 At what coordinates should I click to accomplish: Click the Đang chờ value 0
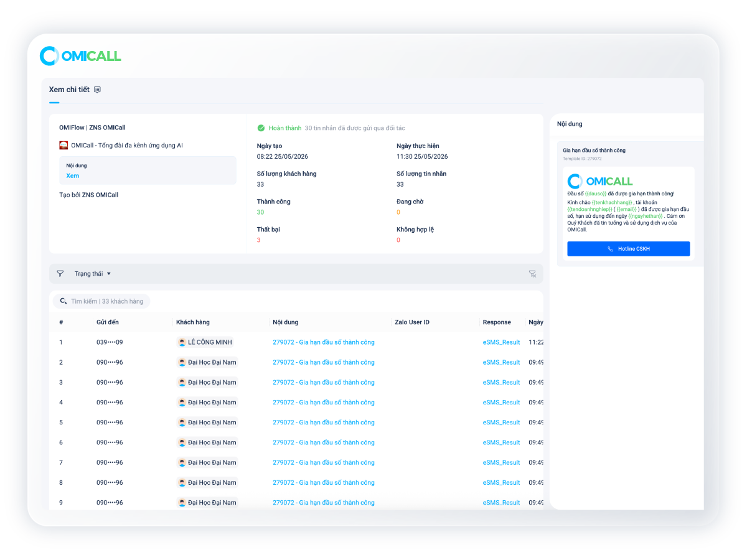[398, 212]
